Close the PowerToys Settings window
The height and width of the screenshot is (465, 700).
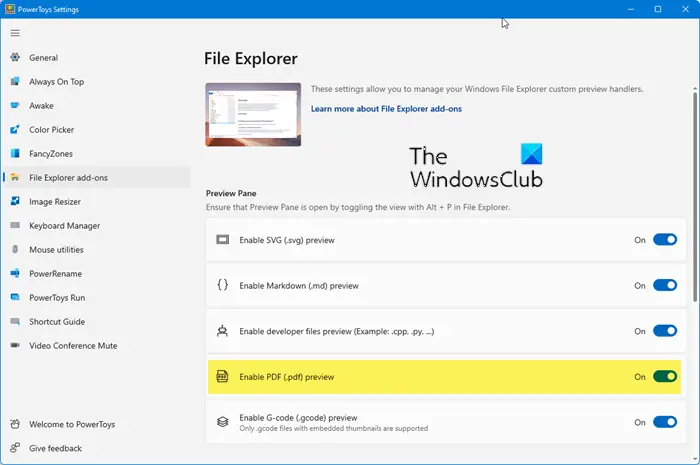tap(685, 9)
